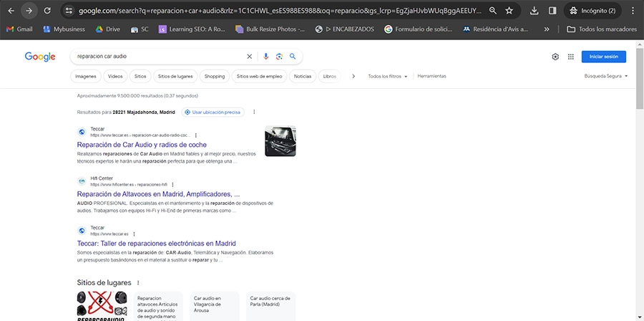644x321 pixels.
Task: Open Learning SEO bookmark
Action: [x=192, y=29]
